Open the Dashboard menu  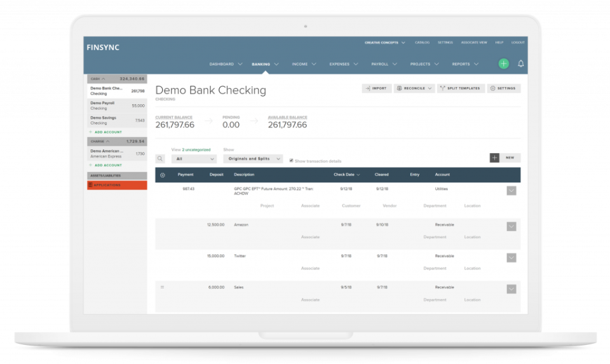[226, 64]
